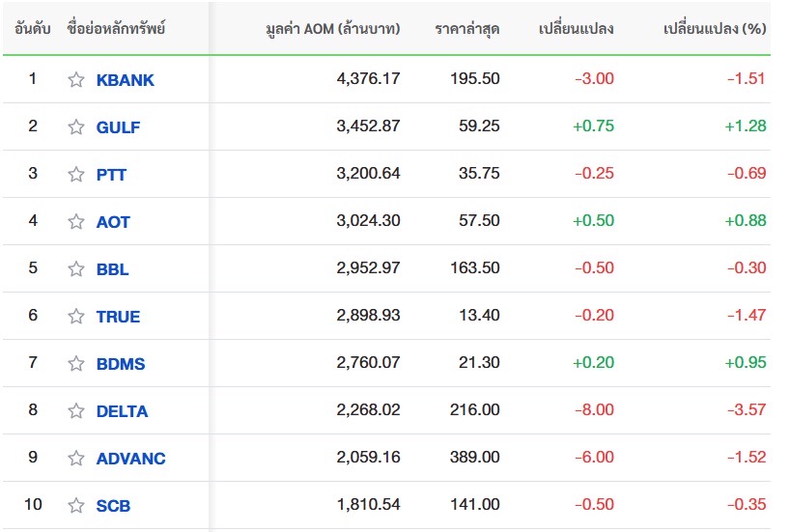
Task: Sort by มูลค่า AOM (ล้านบาท) column
Action: tap(332, 29)
